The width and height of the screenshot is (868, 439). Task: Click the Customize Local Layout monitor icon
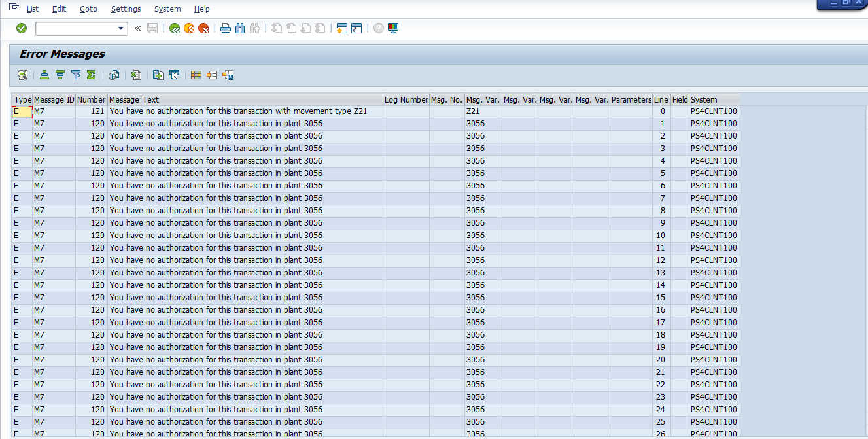click(393, 28)
